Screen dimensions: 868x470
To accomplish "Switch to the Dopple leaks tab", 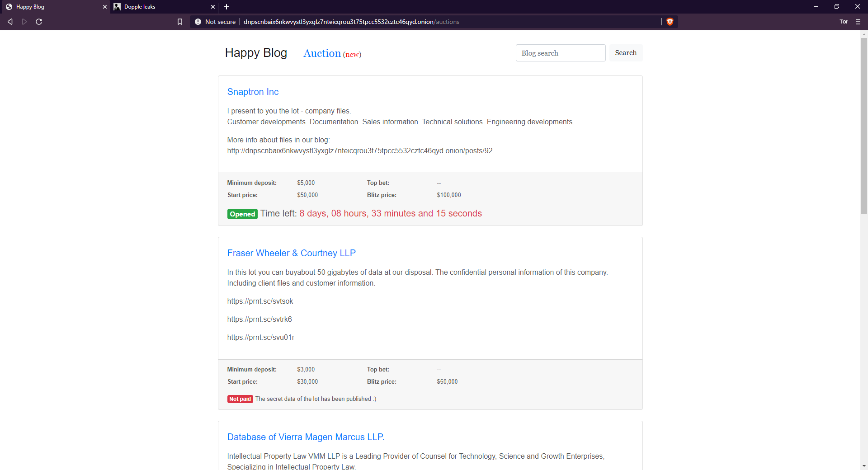I will (x=164, y=7).
